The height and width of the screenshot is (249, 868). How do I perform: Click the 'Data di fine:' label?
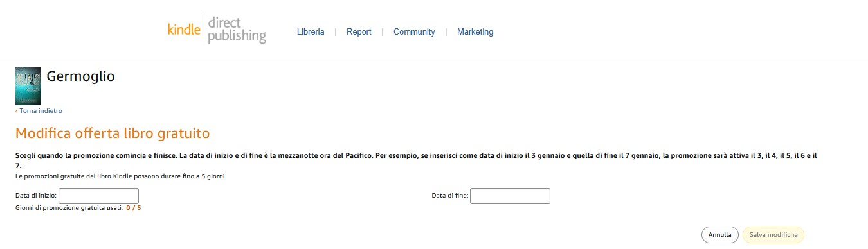(450, 196)
